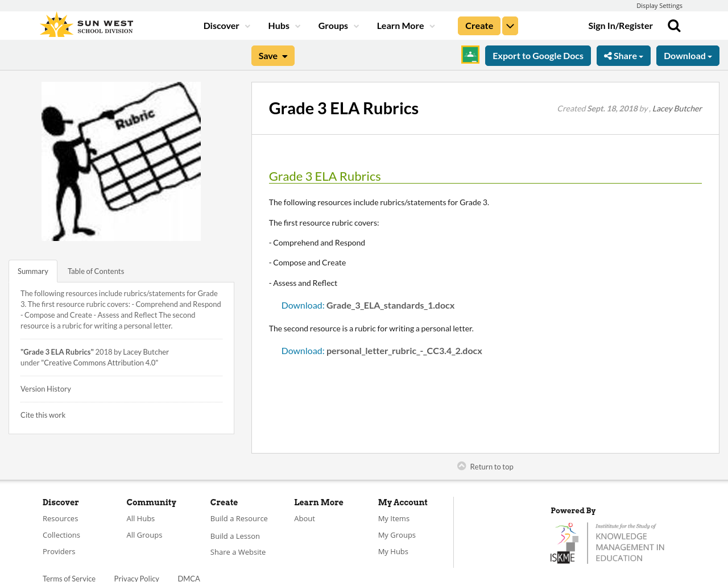Expand the Create button chevron
Image resolution: width=728 pixels, height=582 pixels.
click(510, 25)
